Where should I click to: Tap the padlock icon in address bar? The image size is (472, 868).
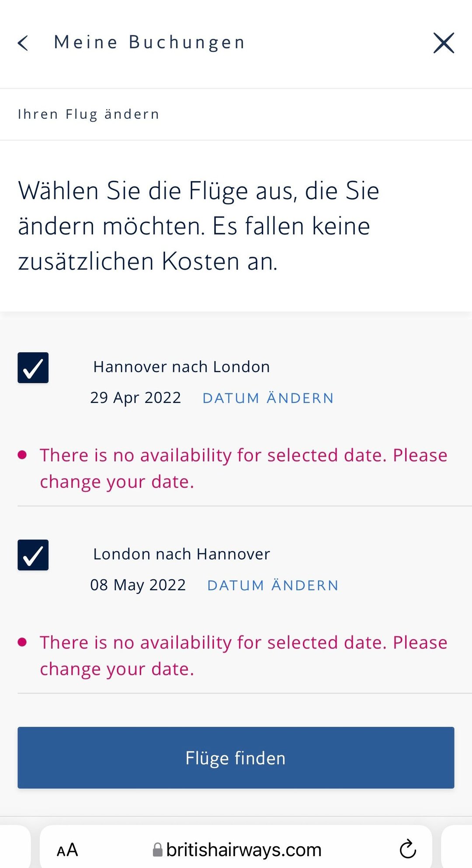pos(157,850)
